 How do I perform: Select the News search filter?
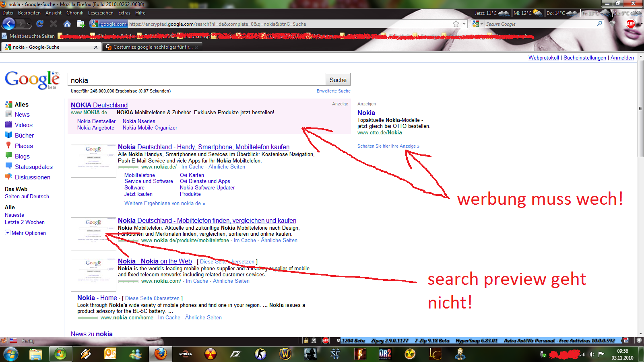coord(22,115)
